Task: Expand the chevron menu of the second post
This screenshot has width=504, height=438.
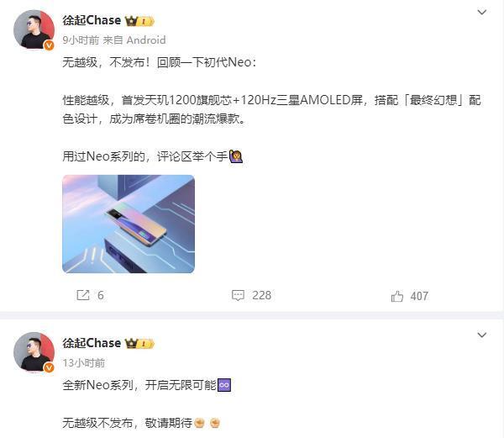Action: [481, 335]
